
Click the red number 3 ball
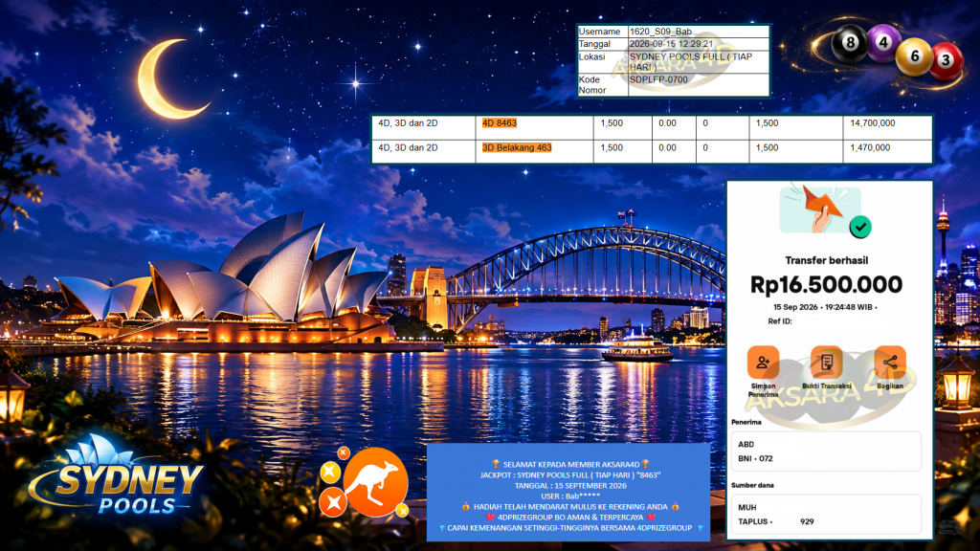click(x=946, y=60)
